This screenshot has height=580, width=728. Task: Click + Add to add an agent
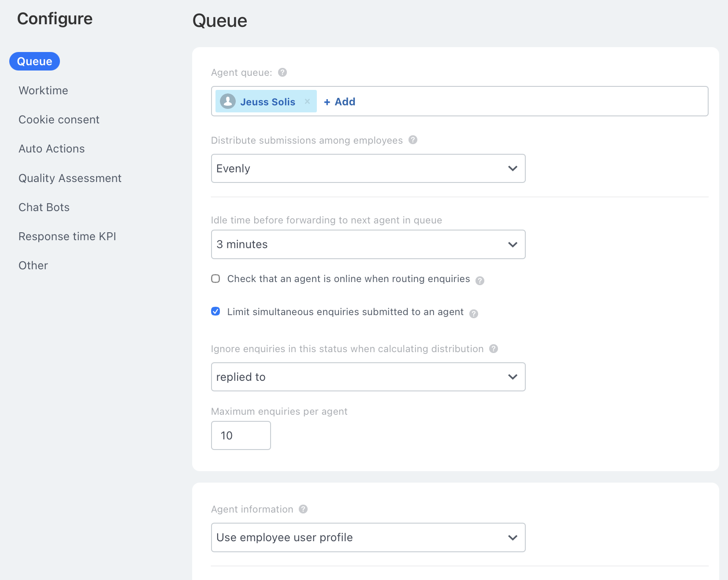pyautogui.click(x=339, y=102)
